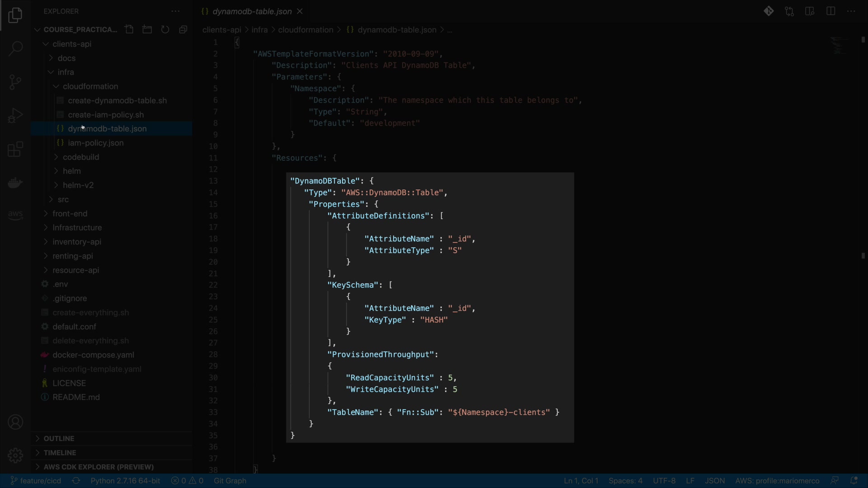This screenshot has height=488, width=868.
Task: Expand the OUTLINE section
Action: tap(59, 438)
